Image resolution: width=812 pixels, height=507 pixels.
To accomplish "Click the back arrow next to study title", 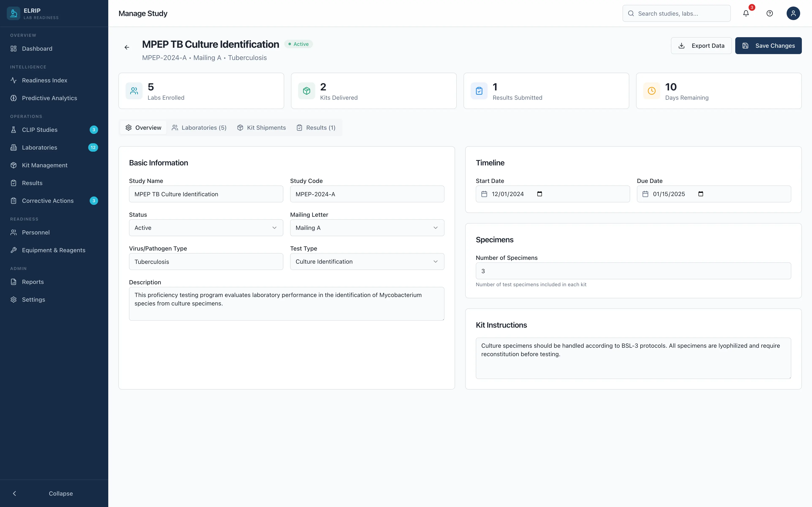I will 127,47.
